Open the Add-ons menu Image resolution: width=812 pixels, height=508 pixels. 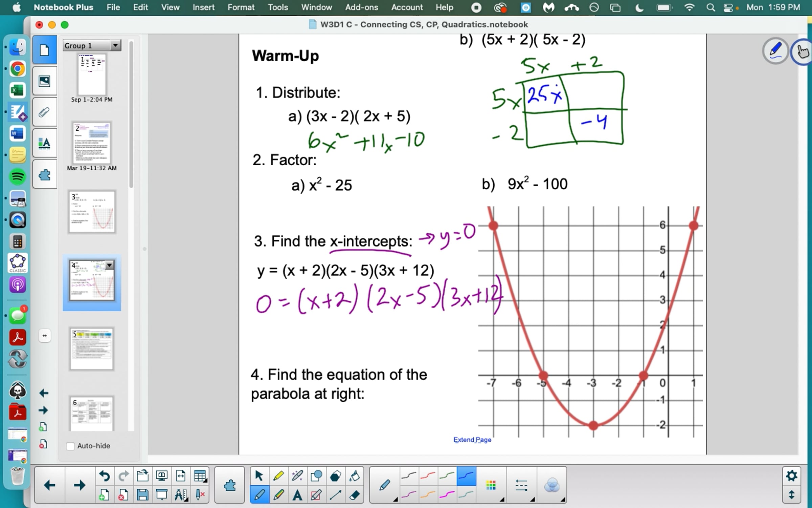coord(361,7)
